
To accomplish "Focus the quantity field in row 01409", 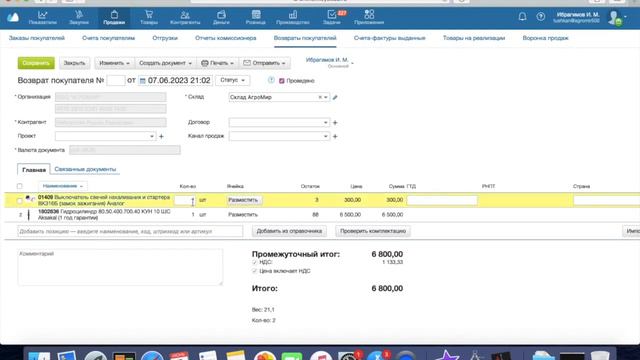I will pyautogui.click(x=185, y=200).
